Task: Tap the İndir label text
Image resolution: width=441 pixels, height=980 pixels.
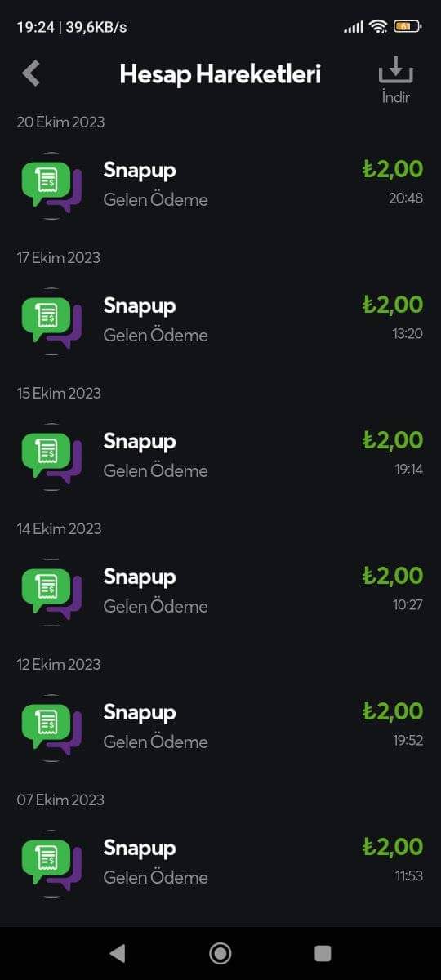Action: coord(396,97)
